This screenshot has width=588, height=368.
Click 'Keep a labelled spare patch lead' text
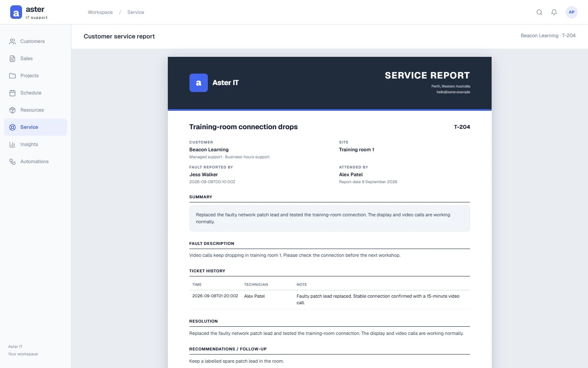pos(236,361)
